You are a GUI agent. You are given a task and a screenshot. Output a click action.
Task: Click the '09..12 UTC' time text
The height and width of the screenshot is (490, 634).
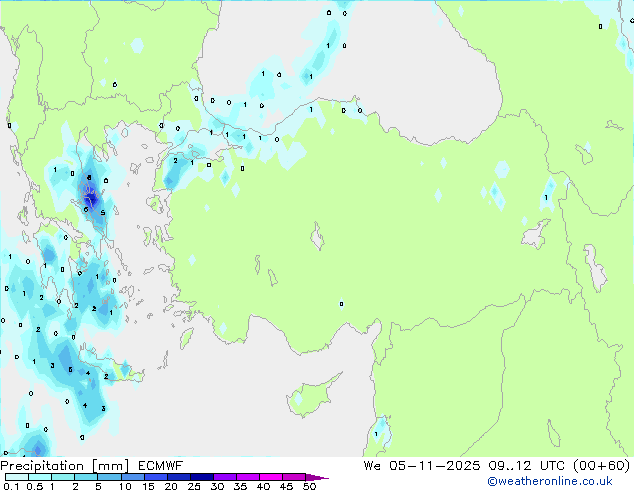pos(527,466)
